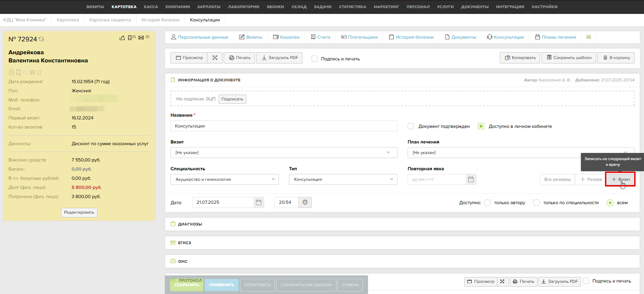Select только по специальности radio button

coord(537,203)
